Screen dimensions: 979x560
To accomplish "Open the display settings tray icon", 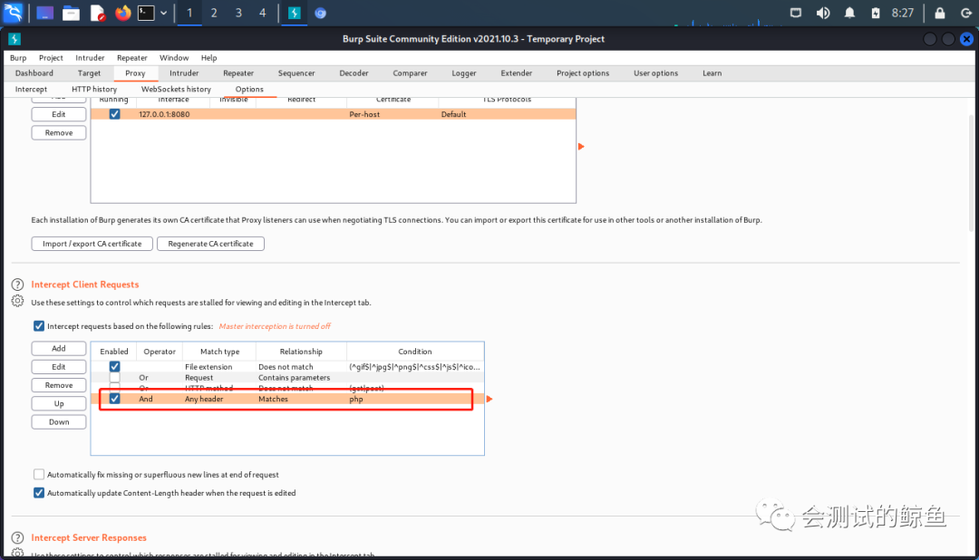I will click(x=796, y=13).
